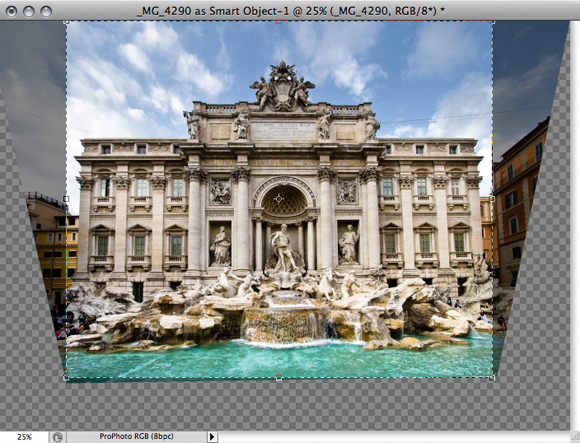Click the right-middle transform handle
Viewport: 580px width, 443px height.
pyautogui.click(x=492, y=199)
